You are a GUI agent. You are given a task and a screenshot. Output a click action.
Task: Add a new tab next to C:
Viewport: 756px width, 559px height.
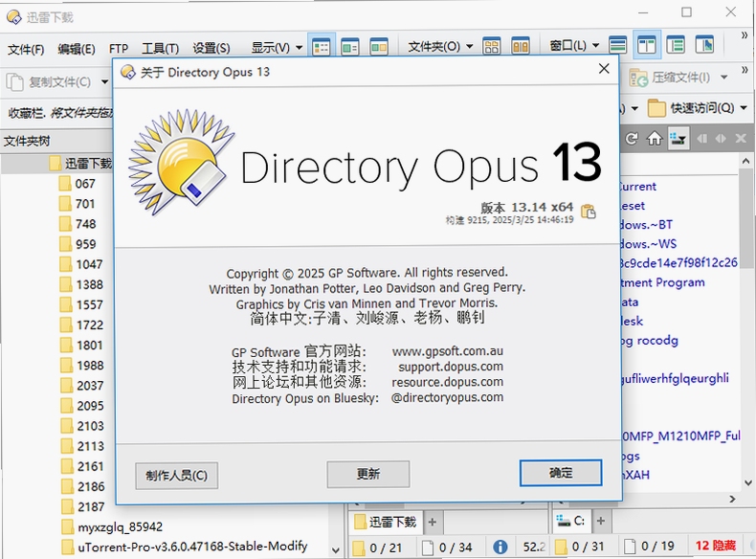pyautogui.click(x=601, y=521)
